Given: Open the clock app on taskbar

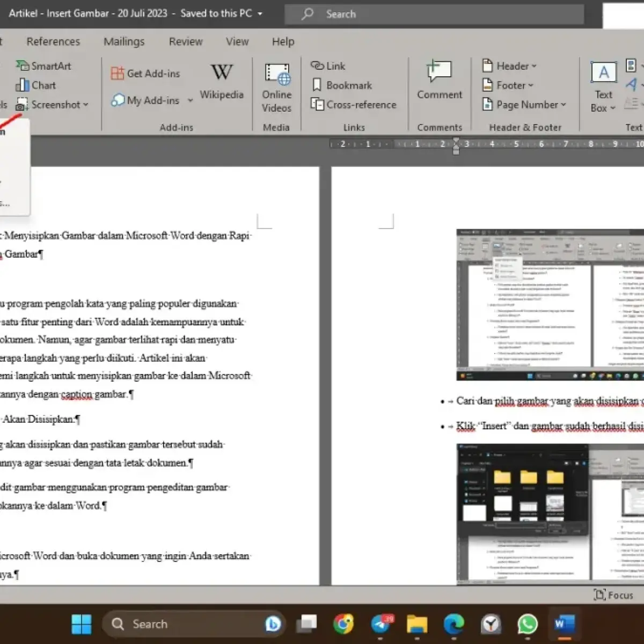Looking at the screenshot, I should point(491,624).
